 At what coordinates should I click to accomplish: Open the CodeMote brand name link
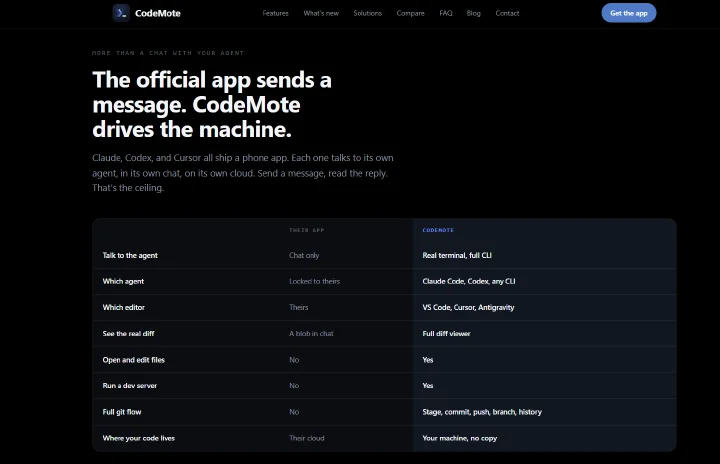coord(158,13)
